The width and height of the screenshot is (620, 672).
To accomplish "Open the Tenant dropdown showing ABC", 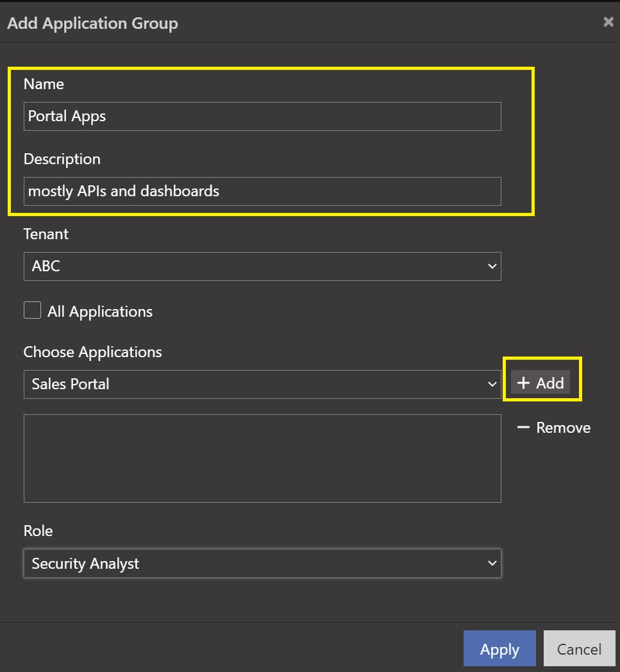I will pos(262,266).
